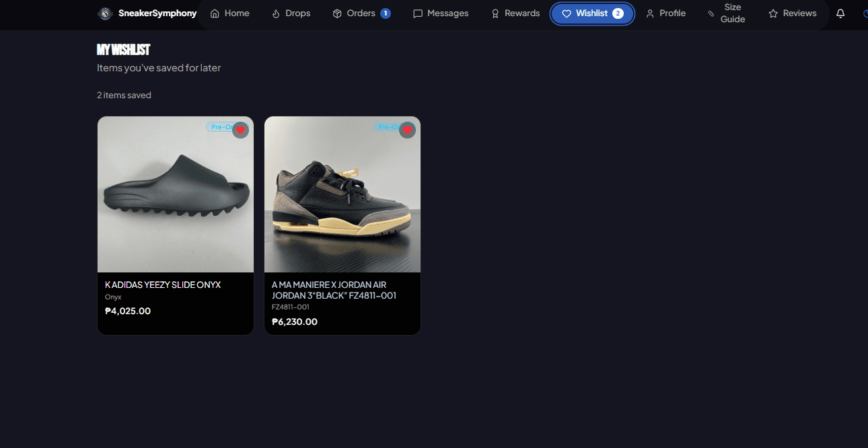
Task: Click the K ADIDAS YEEZY SLIDE ONYX title
Action: tap(163, 285)
